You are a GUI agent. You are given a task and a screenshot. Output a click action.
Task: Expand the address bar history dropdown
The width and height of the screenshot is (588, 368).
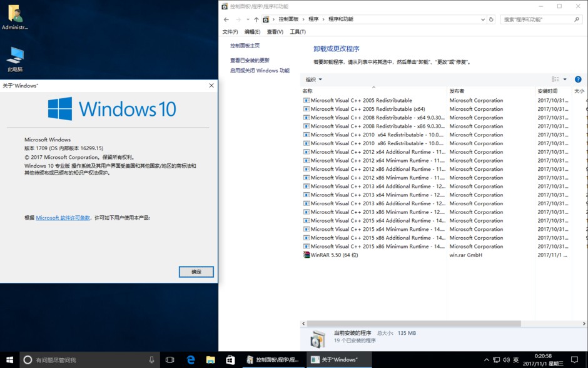[483, 19]
